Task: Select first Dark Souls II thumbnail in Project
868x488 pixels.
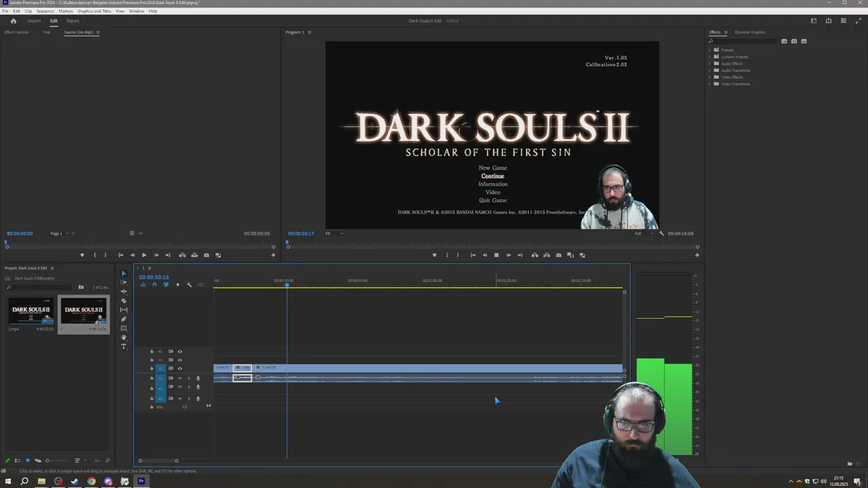Action: coord(31,312)
